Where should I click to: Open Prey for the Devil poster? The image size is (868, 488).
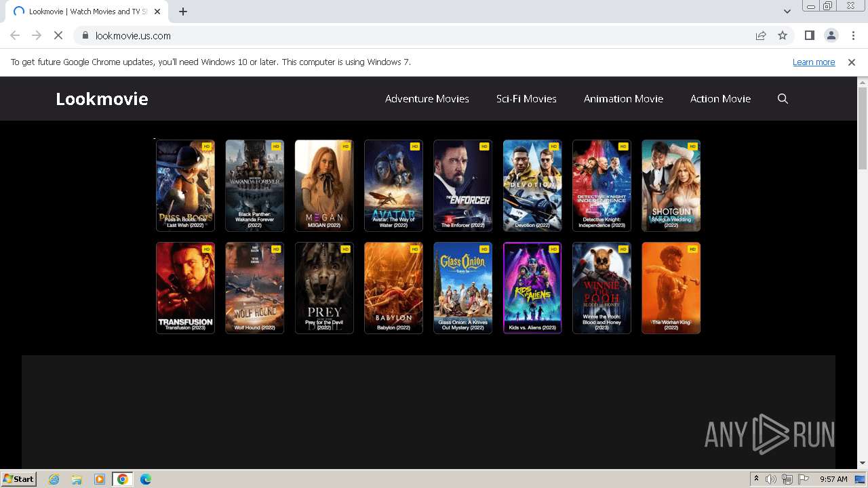point(324,288)
